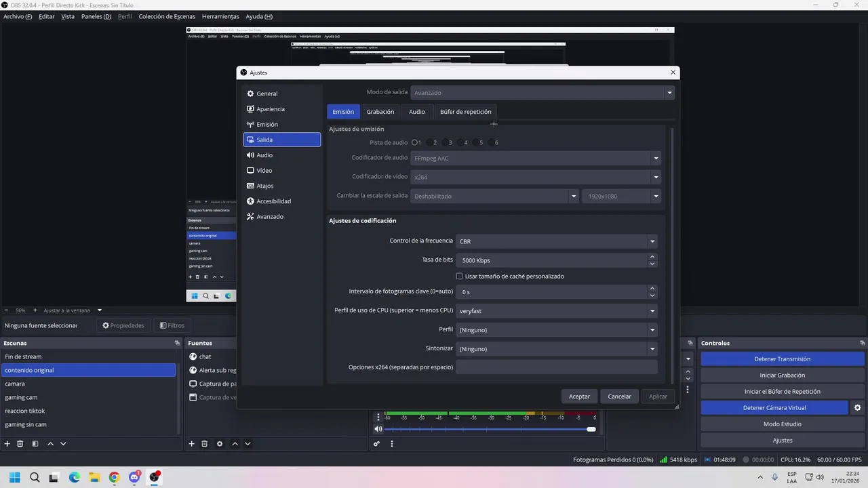This screenshot has width=868, height=488.
Task: Open the Perfil de uso de CPU dropdown
Action: pos(557,311)
